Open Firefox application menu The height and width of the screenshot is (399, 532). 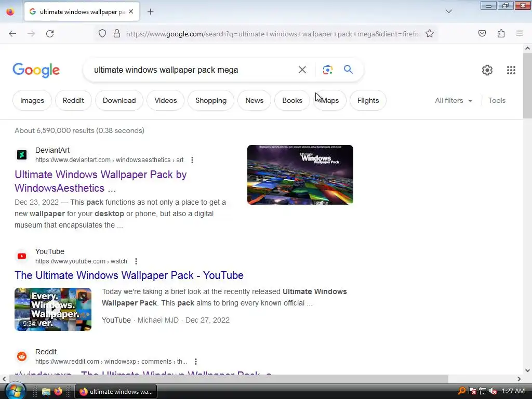coord(520,34)
